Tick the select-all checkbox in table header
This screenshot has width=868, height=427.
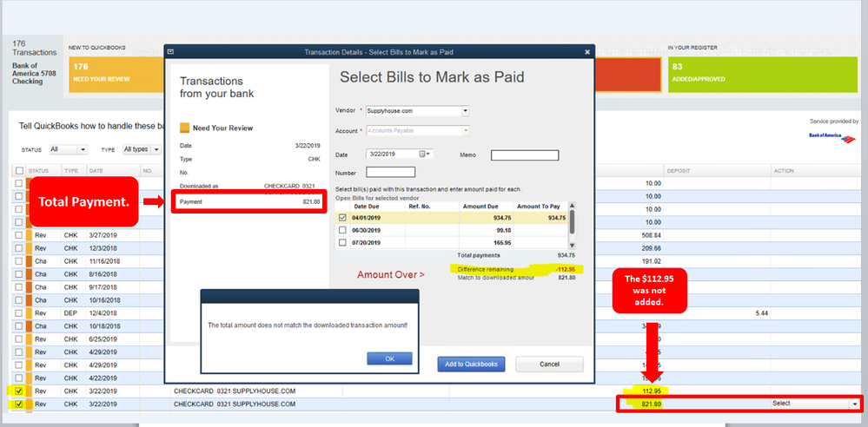(x=19, y=171)
